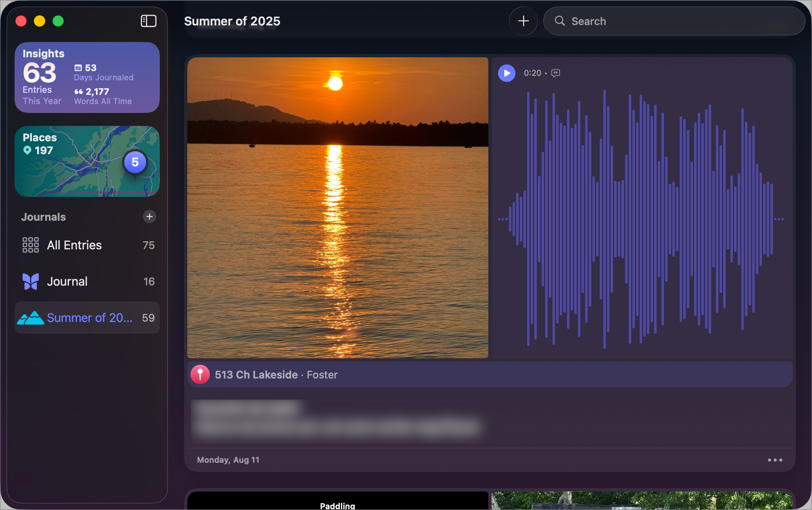
Task: Click the quotation marks icon beside Words All Time
Action: (78, 92)
